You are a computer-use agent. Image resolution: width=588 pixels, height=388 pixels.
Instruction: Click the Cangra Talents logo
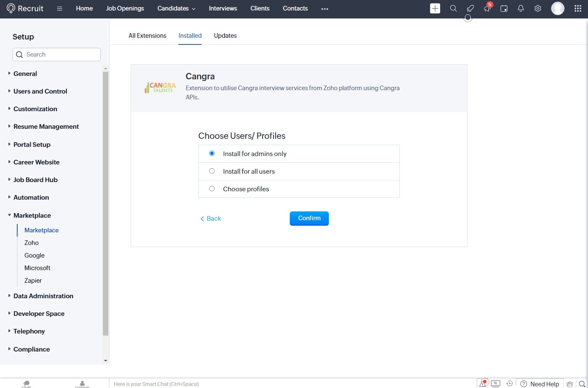tap(160, 87)
